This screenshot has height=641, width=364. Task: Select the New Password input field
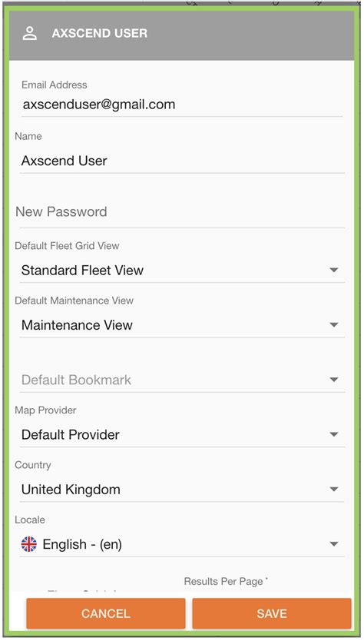tap(182, 212)
